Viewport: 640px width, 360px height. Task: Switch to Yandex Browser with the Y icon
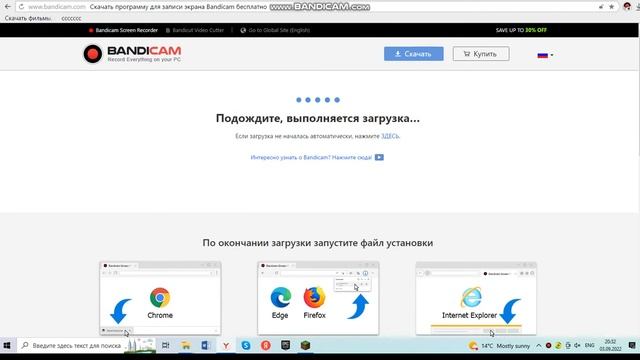click(225, 346)
